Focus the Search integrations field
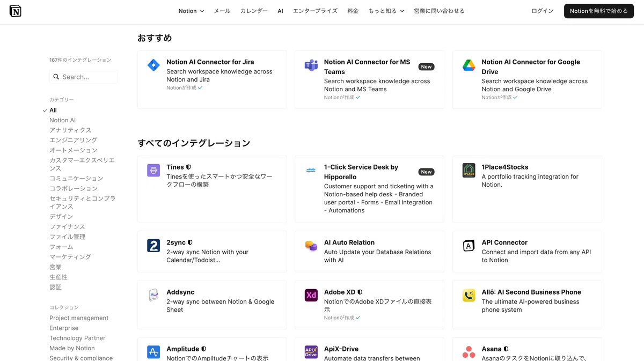The width and height of the screenshot is (644, 361). 84,77
